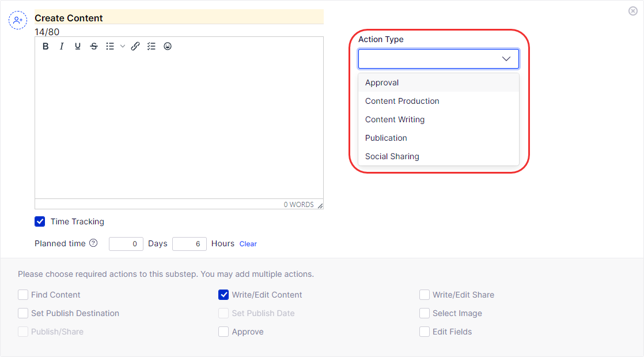Uncheck Write/Edit Content action

coord(223,295)
